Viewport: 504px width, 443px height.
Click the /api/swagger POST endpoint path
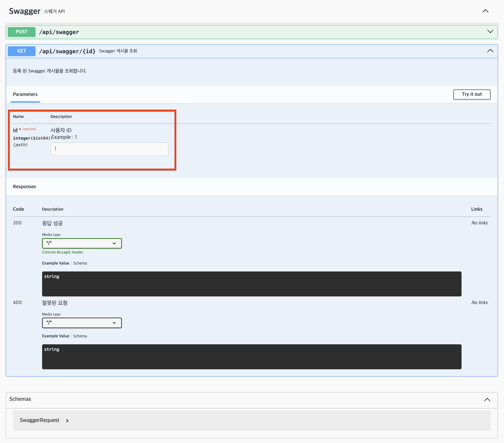(x=59, y=32)
